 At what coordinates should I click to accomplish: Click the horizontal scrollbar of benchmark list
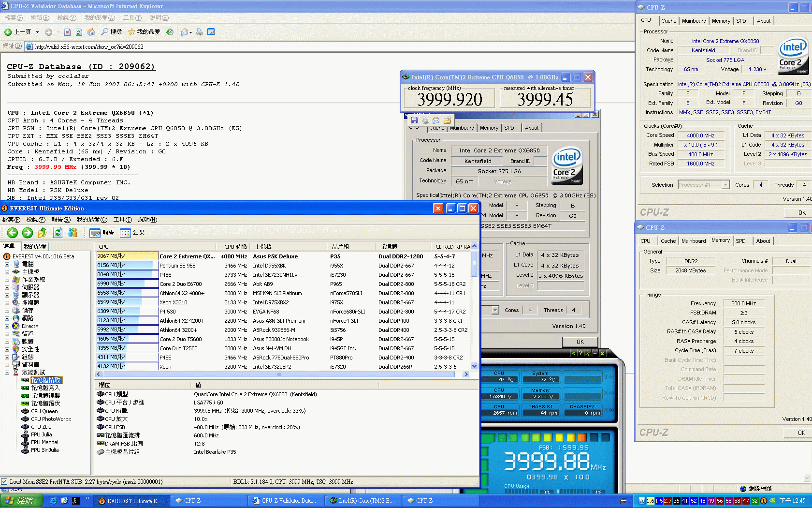coord(283,374)
